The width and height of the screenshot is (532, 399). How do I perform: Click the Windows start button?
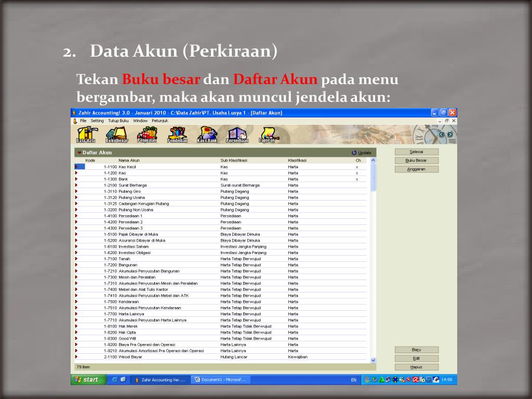(88, 380)
